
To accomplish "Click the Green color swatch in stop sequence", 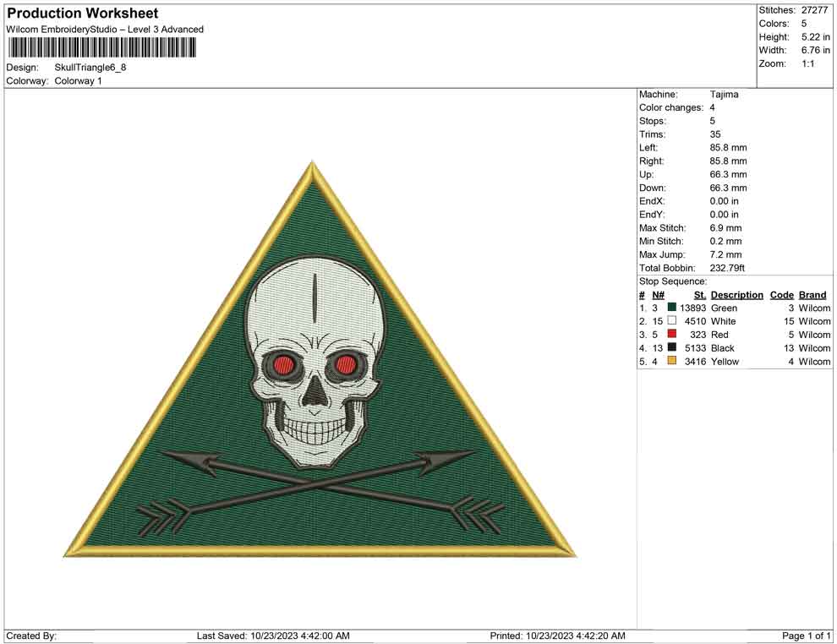I will [x=672, y=308].
